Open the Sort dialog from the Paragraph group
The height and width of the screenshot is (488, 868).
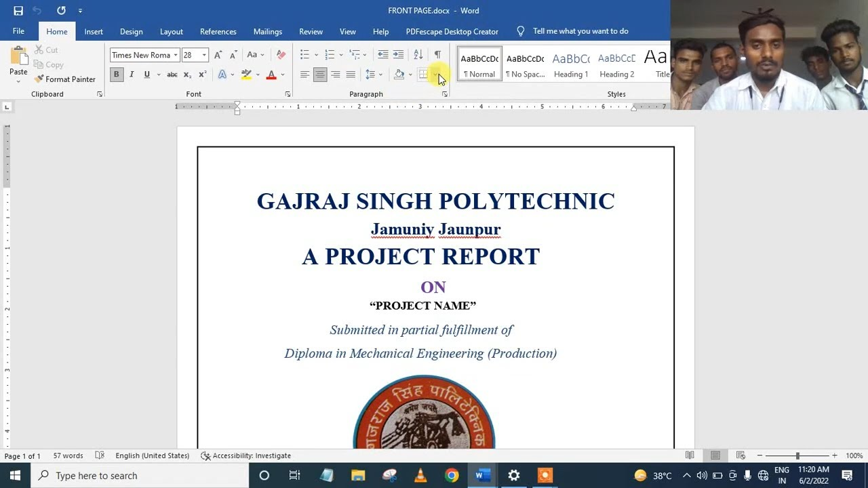[418, 54]
